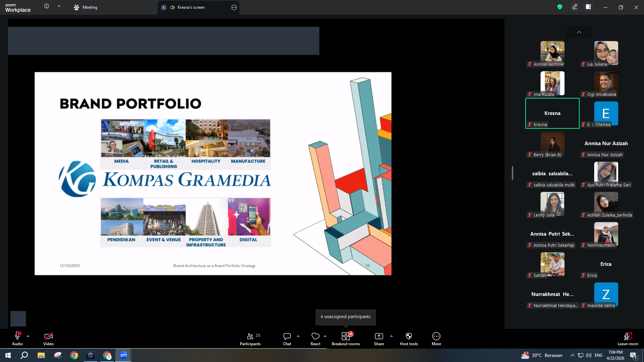This screenshot has width=644, height=362.
Task: Open Windows Start menu
Action: (x=8, y=355)
